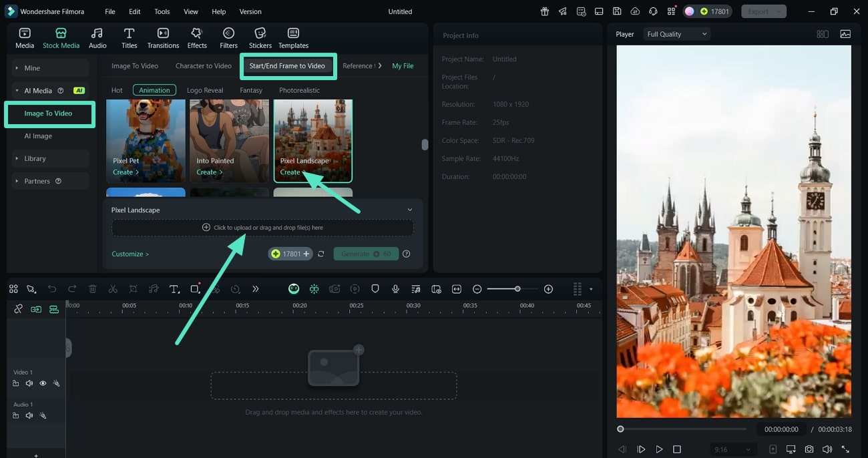Image resolution: width=868 pixels, height=458 pixels.
Task: Click the template list scrollbar
Action: click(x=425, y=145)
